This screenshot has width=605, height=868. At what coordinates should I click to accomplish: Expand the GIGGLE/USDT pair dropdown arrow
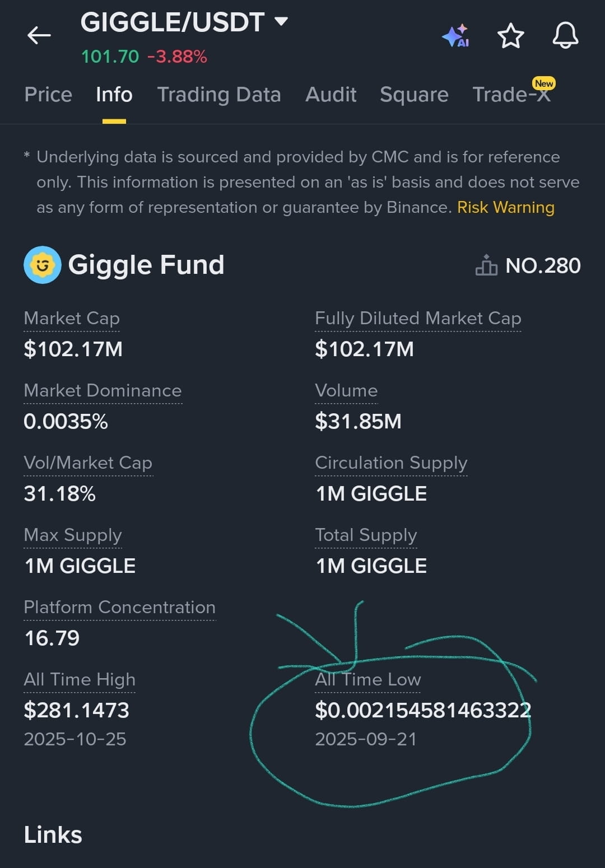(x=281, y=22)
